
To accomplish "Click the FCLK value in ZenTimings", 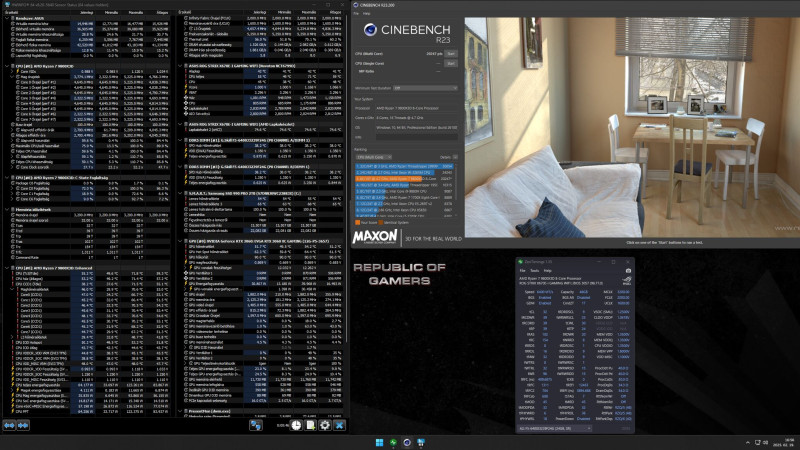I will (623, 297).
